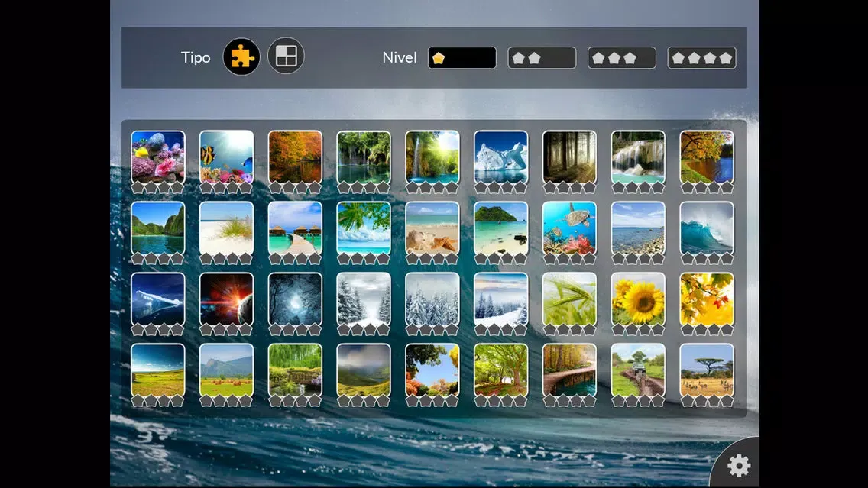Open the stormy green valley puzzle
The width and height of the screenshot is (868, 488).
(364, 370)
